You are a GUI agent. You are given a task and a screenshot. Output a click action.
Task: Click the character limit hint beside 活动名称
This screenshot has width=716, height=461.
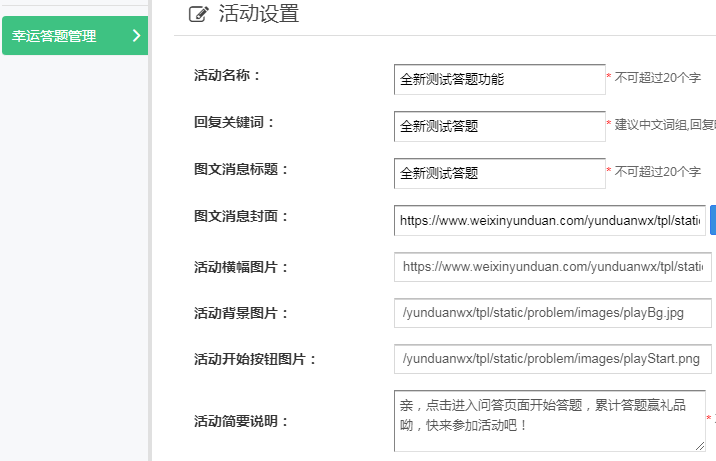pos(657,78)
